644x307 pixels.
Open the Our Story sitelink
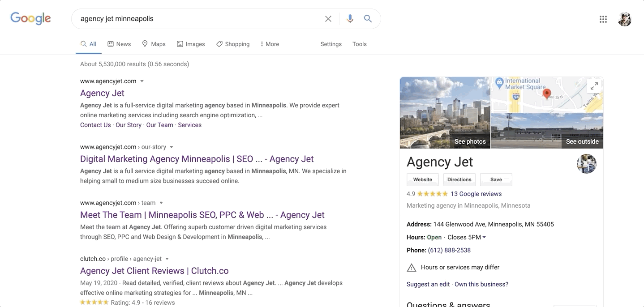pyautogui.click(x=129, y=125)
